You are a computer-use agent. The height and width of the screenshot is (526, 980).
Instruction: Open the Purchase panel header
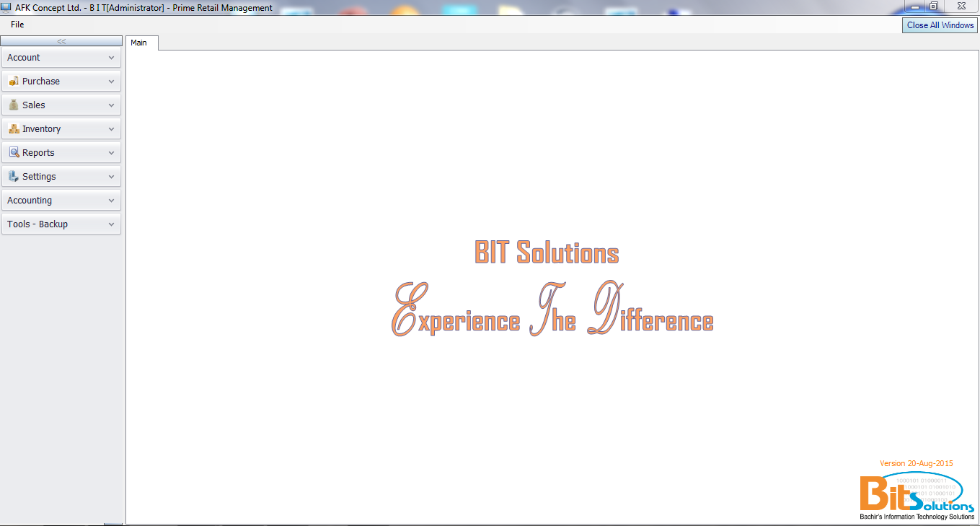pyautogui.click(x=61, y=82)
